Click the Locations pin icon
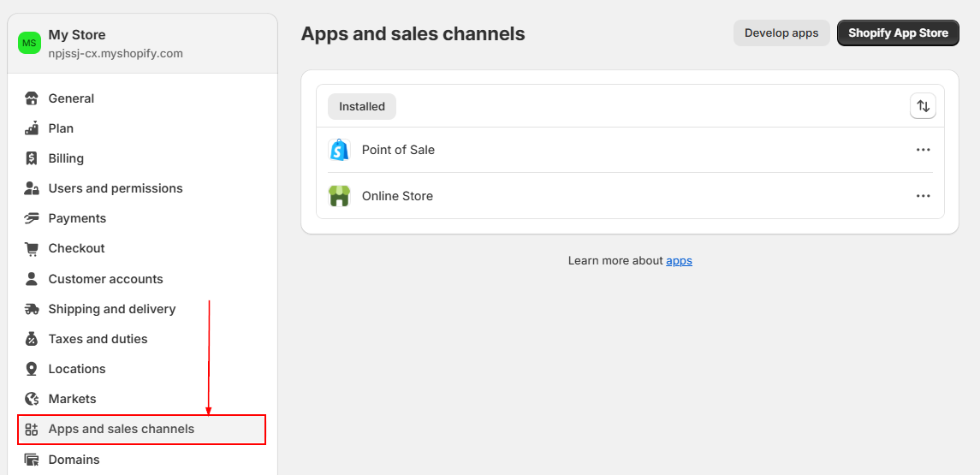Viewport: 980px width, 475px height. pyautogui.click(x=32, y=369)
